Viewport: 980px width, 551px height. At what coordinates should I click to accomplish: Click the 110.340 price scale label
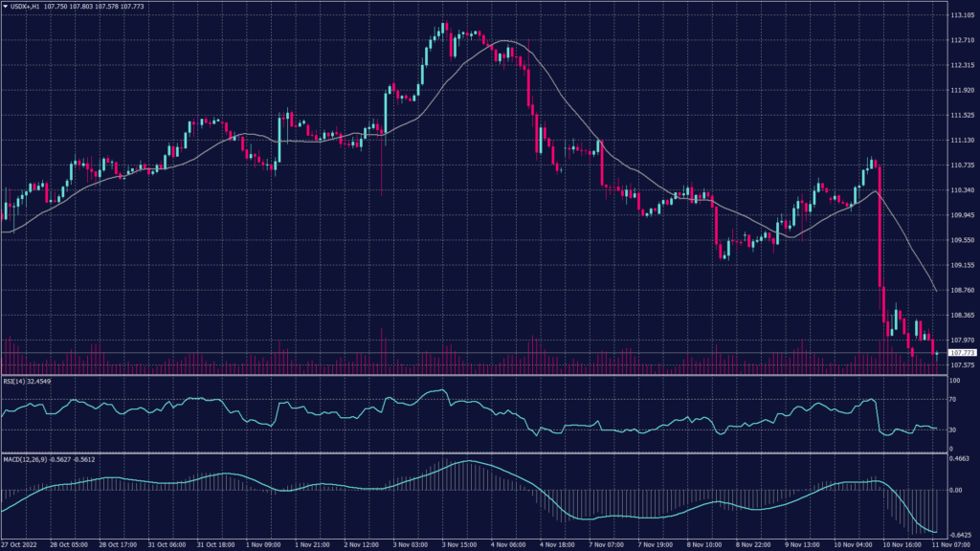tap(961, 190)
